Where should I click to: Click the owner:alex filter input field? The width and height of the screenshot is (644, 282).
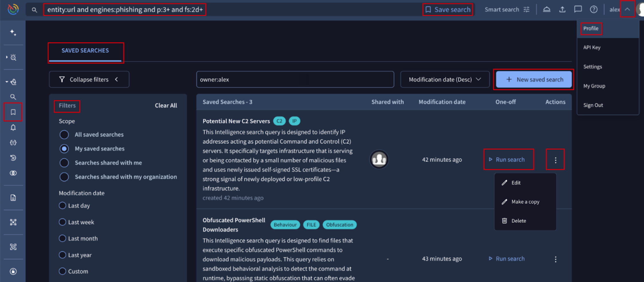click(x=295, y=80)
